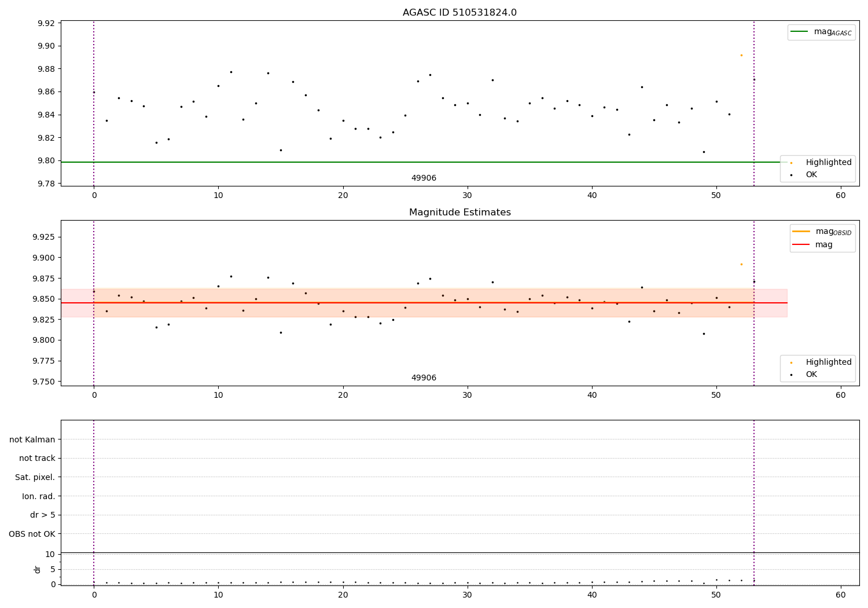Viewport: 868px width, 608px height.
Task: Click the plot title AGASC ID 510531824.0
Action: (x=459, y=13)
